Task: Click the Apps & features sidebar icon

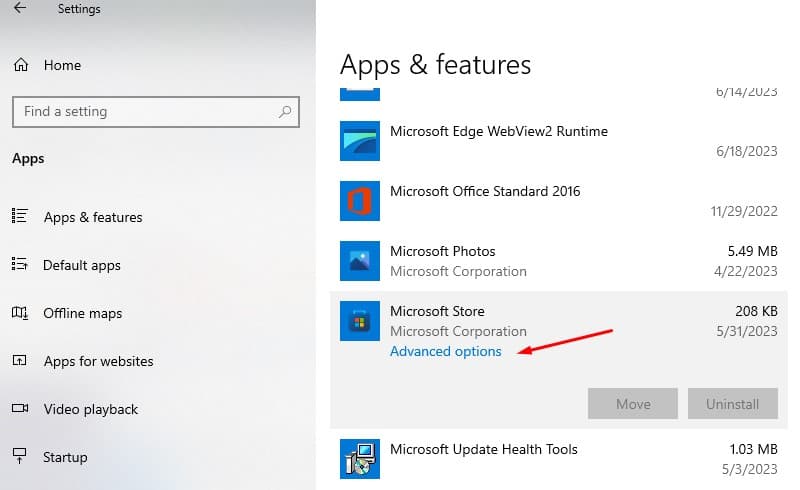Action: click(x=20, y=216)
